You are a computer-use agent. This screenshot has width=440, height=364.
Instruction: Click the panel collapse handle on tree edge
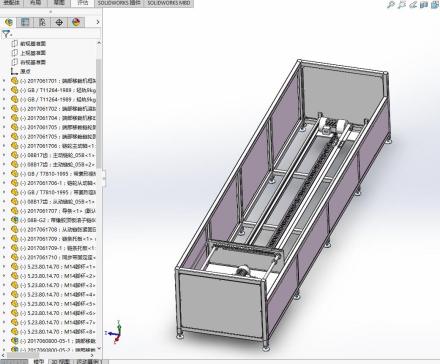[x=104, y=178]
